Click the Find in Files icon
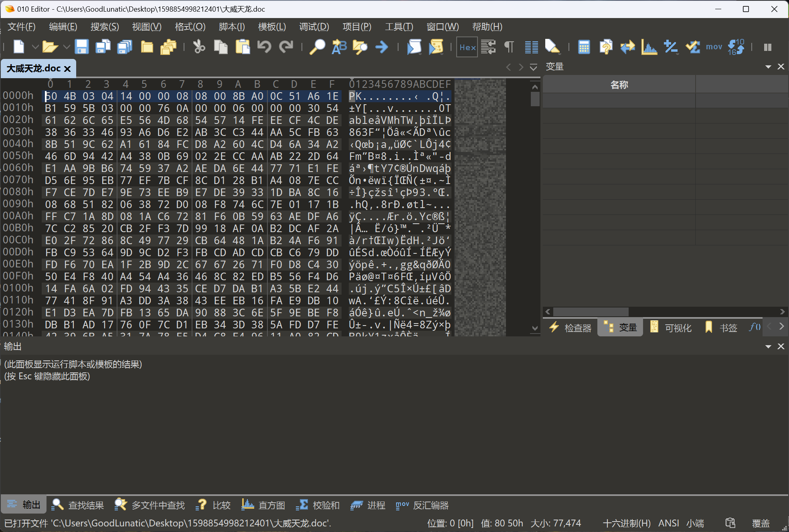This screenshot has height=532, width=789. click(x=360, y=47)
